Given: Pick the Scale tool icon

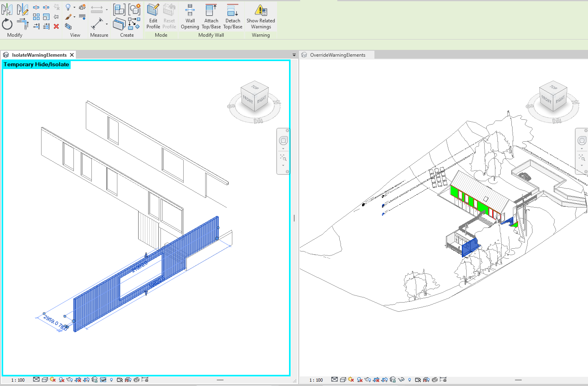Looking at the screenshot, I should (x=46, y=17).
